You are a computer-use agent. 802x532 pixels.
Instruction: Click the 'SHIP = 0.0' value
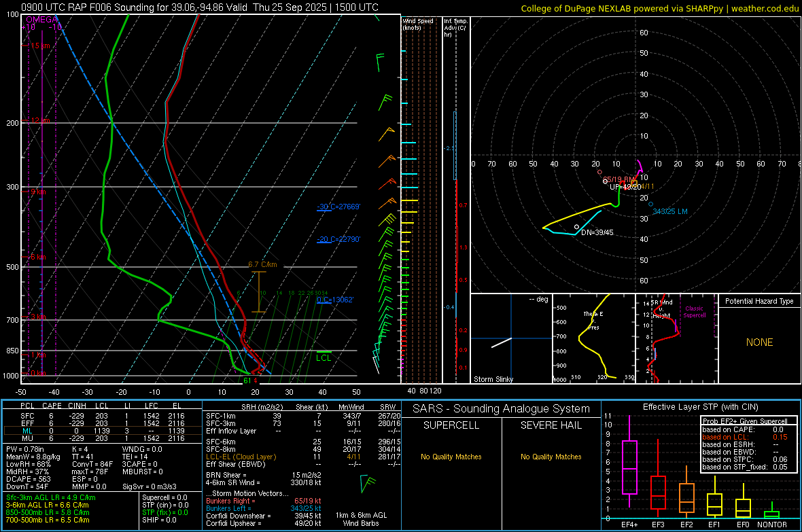[159, 520]
